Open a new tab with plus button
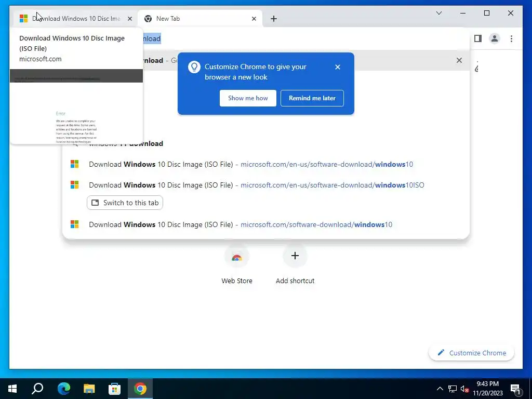 coord(273,19)
